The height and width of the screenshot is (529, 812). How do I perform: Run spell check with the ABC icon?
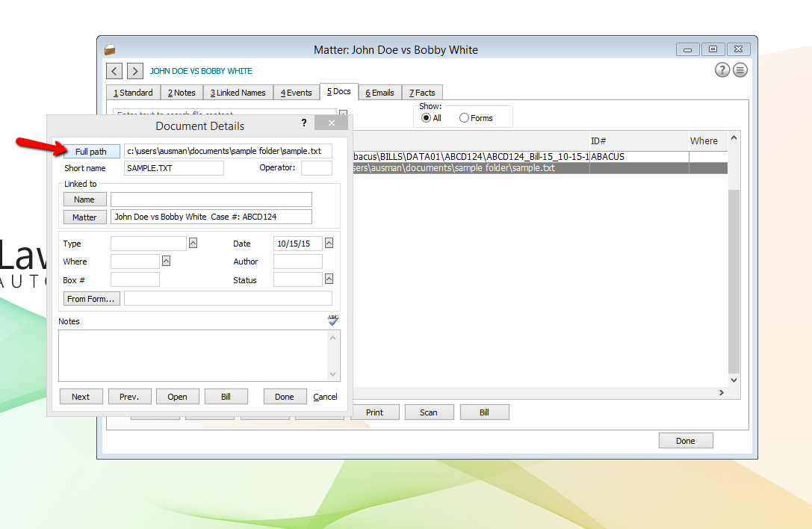tap(332, 320)
